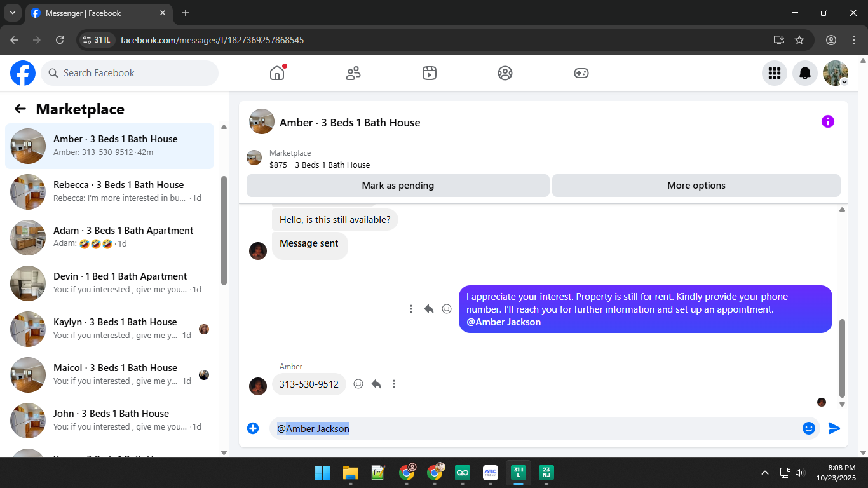Open Rebecca 3 Beds 1 Bath House chat
This screenshot has height=488, width=868.
coord(109,192)
